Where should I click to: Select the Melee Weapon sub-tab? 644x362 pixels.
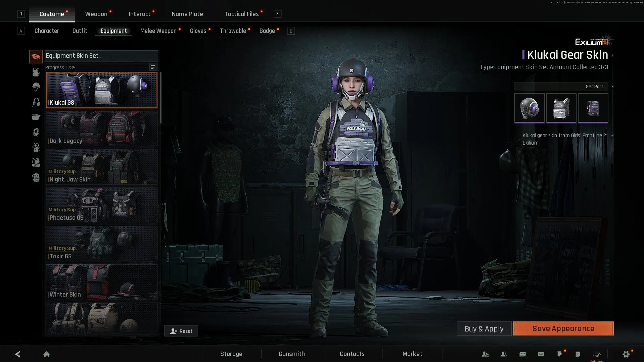pyautogui.click(x=158, y=31)
